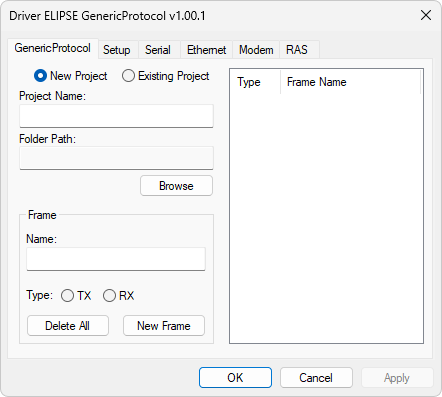Click the Folder Path field
This screenshot has height=397, width=442.
point(116,158)
